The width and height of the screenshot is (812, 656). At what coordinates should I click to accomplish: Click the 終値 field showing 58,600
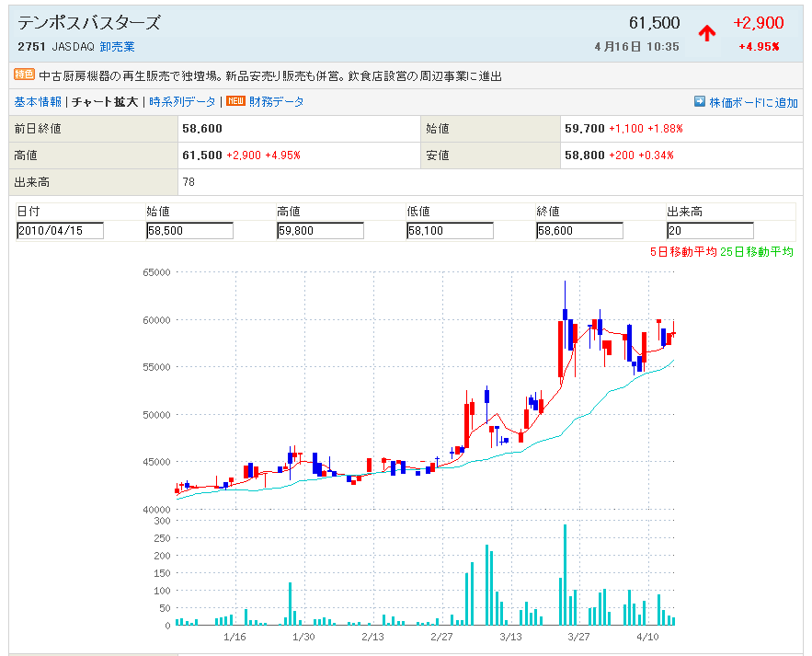(x=579, y=231)
